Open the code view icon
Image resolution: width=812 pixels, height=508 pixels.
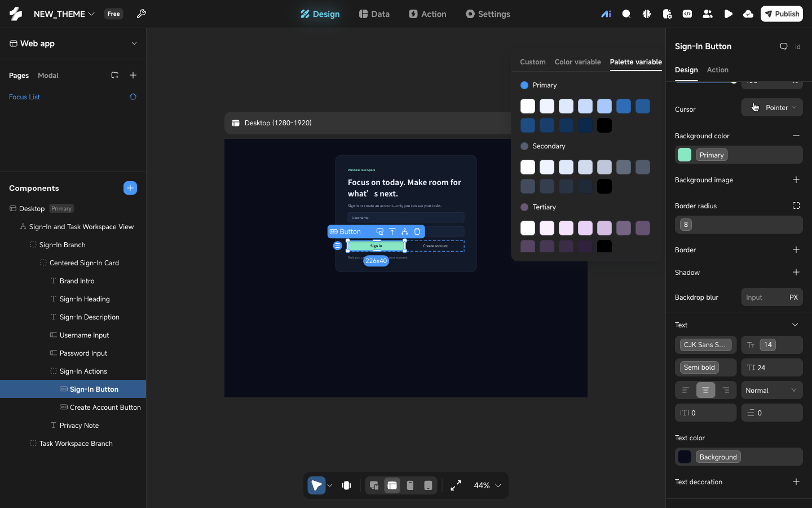coord(687,14)
